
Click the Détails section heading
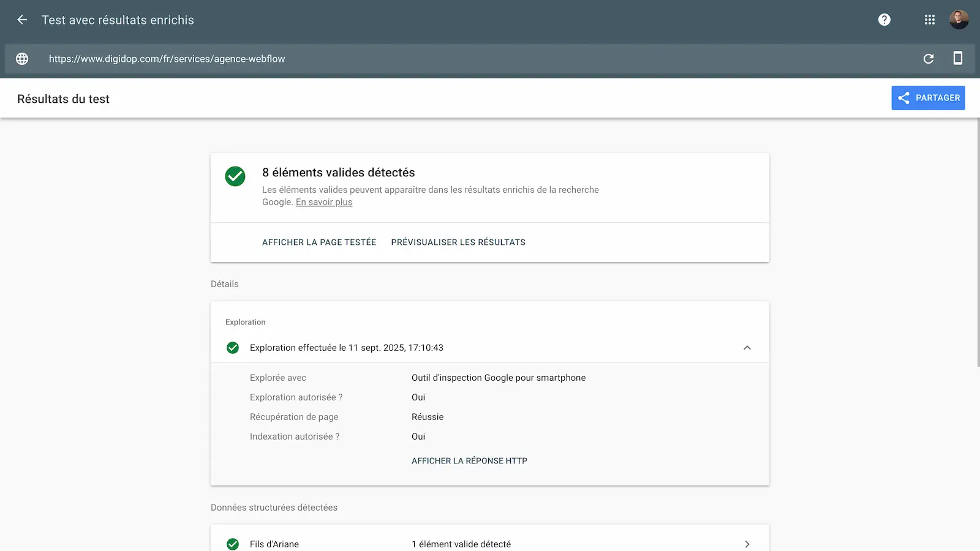click(225, 284)
